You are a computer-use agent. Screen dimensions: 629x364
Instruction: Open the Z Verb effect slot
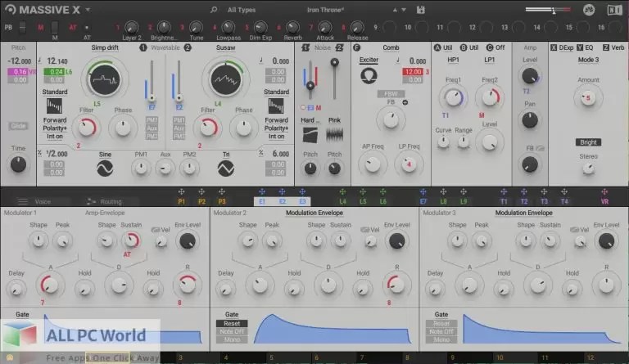[x=613, y=47]
